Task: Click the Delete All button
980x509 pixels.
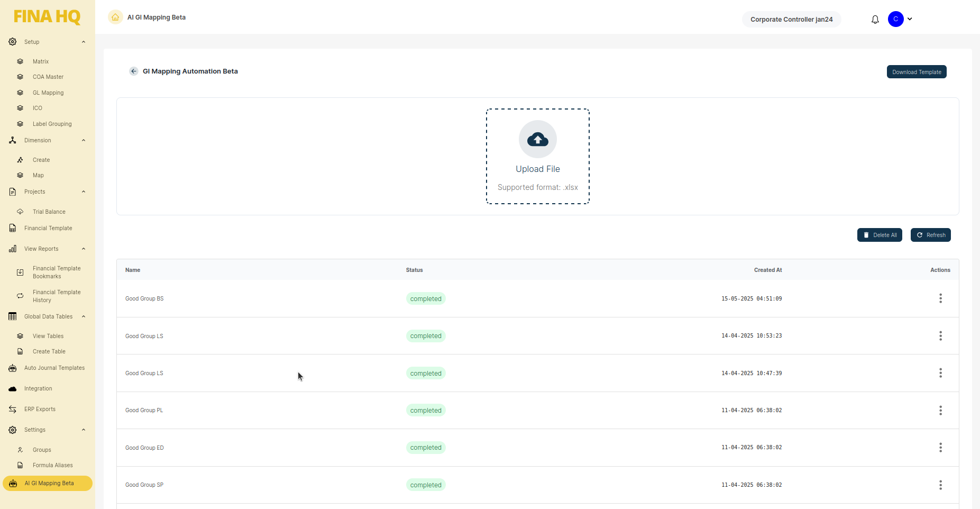Action: tap(880, 235)
